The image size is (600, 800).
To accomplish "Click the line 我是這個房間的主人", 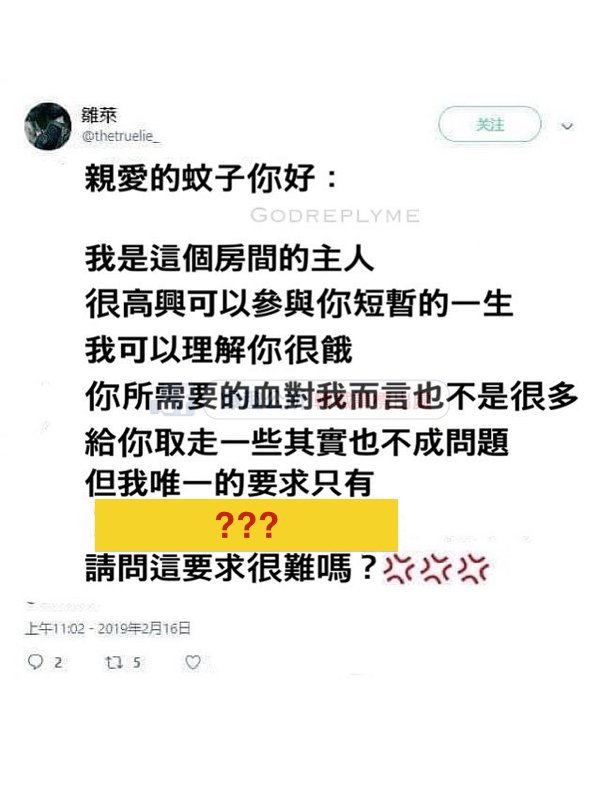I will (x=230, y=258).
